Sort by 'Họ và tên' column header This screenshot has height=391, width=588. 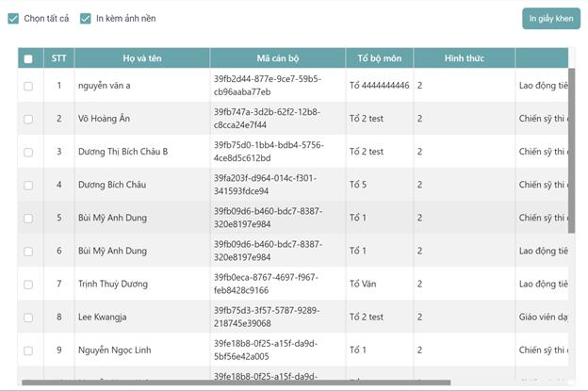pyautogui.click(x=142, y=58)
